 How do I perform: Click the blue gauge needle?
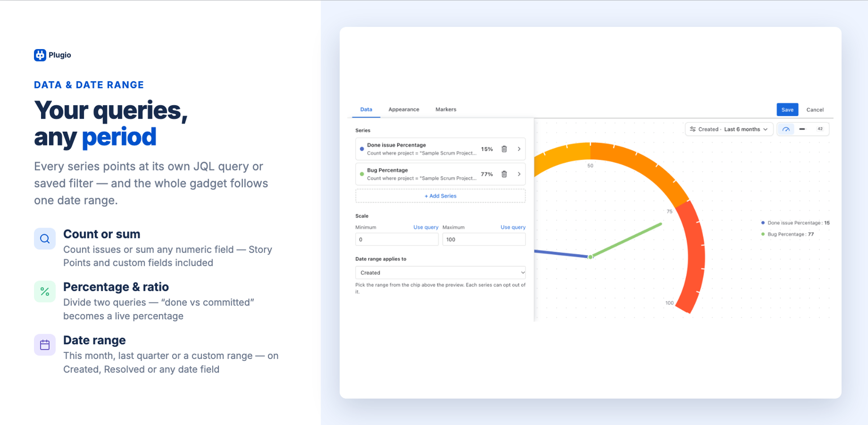click(x=561, y=254)
